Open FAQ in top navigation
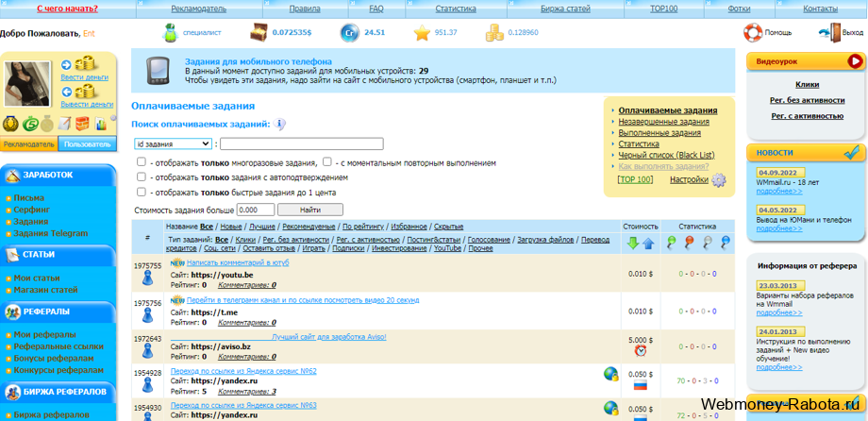 (x=376, y=8)
